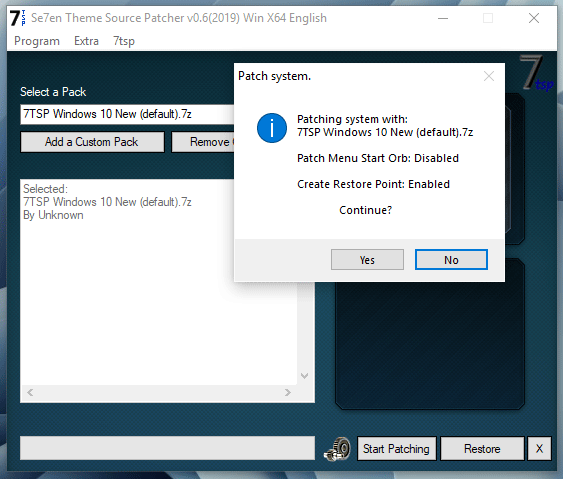Click the blue info icon in dialog
The width and height of the screenshot is (563, 479).
pyautogui.click(x=272, y=128)
